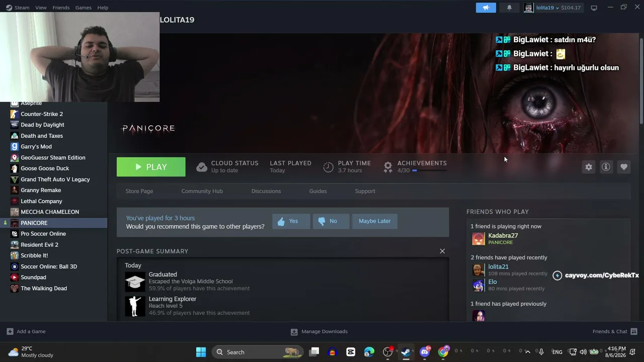Open the Windows Start menu
The width and height of the screenshot is (644, 362).
point(201,352)
